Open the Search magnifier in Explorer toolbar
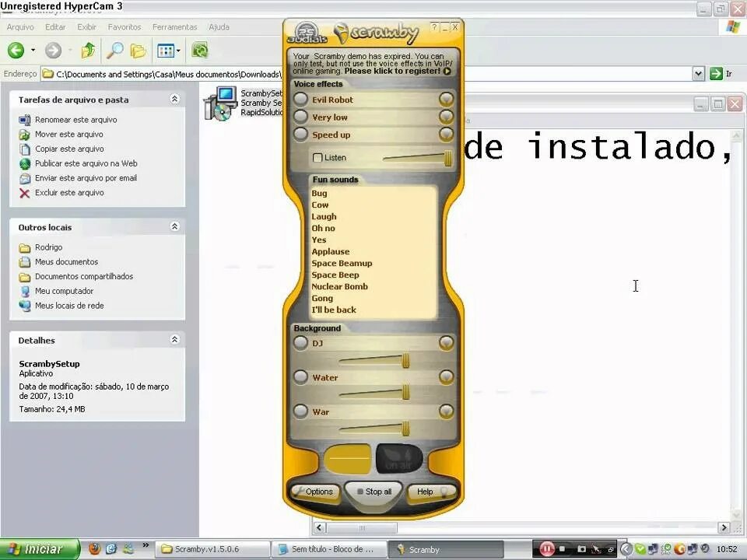The width and height of the screenshot is (747, 560). tap(115, 50)
